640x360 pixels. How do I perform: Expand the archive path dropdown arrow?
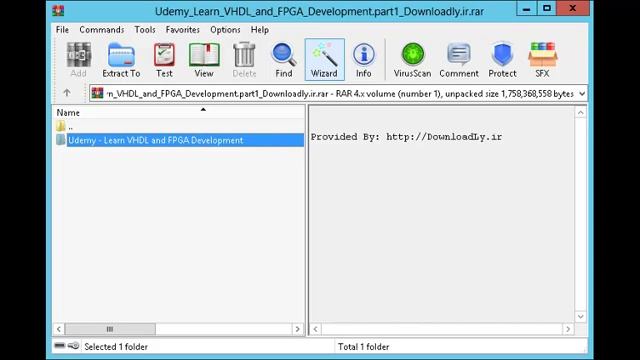pos(582,94)
